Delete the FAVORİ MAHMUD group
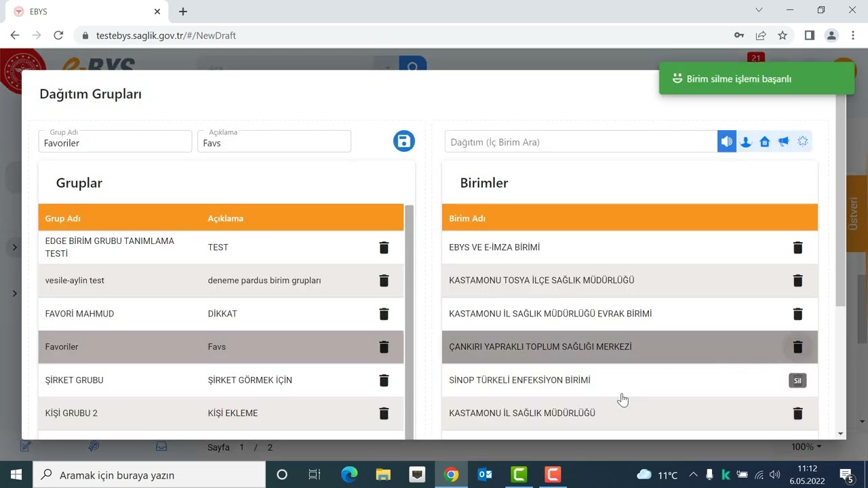Viewport: 868px width, 488px height. pyautogui.click(x=384, y=313)
